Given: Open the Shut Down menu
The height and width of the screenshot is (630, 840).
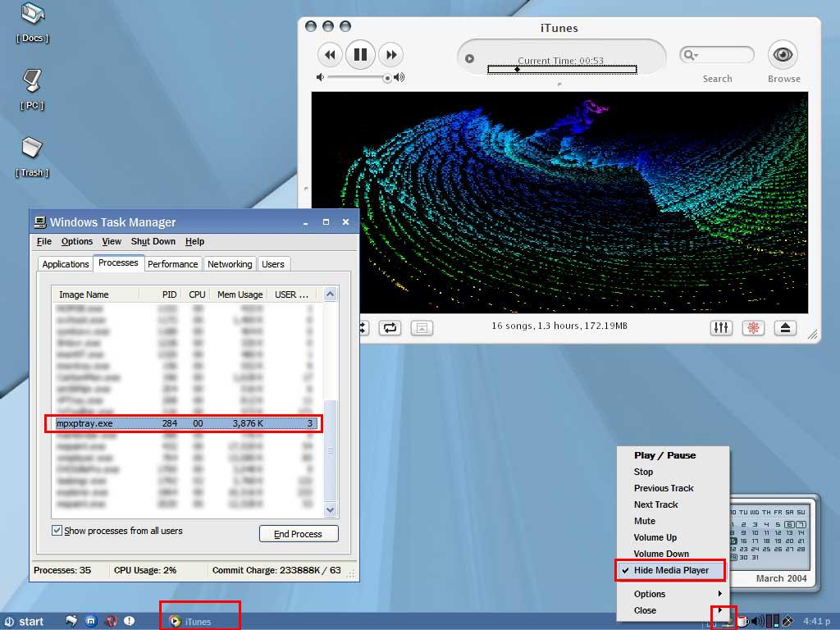Looking at the screenshot, I should [x=153, y=241].
